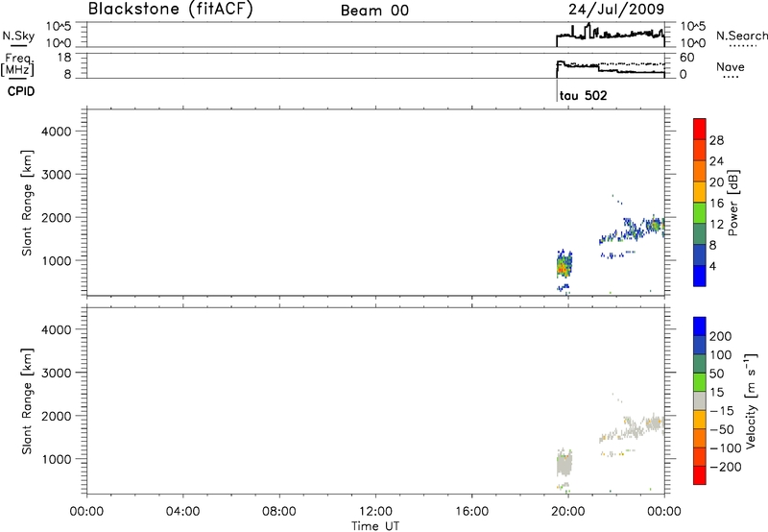This screenshot has width=768, height=532.
Task: Click the red bottom of the Velocity color bar
Action: click(x=700, y=475)
